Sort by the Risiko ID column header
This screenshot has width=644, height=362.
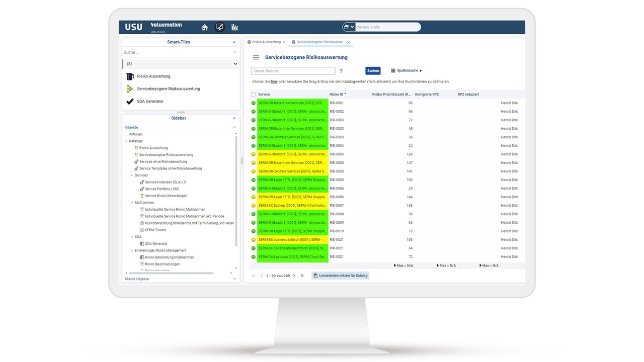(x=337, y=95)
